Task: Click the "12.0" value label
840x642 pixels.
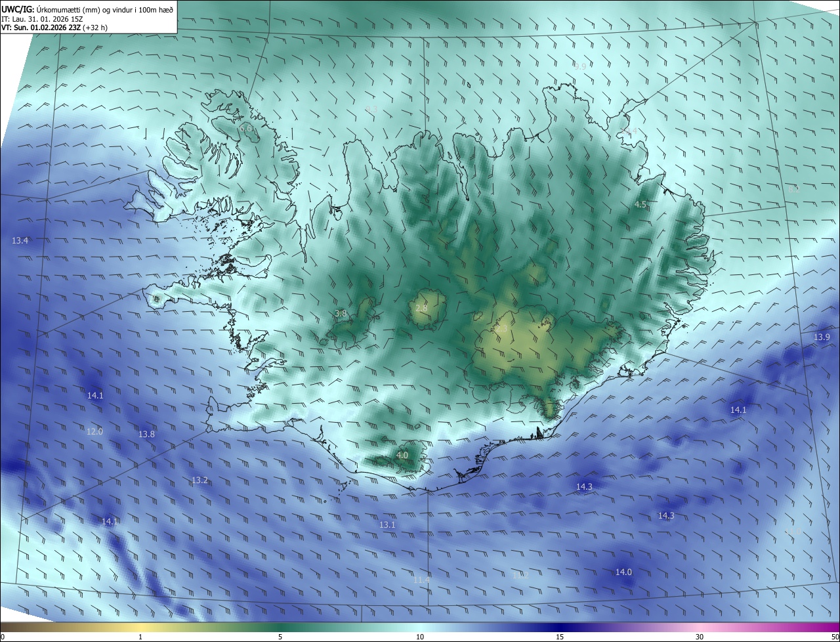Action: [x=95, y=432]
